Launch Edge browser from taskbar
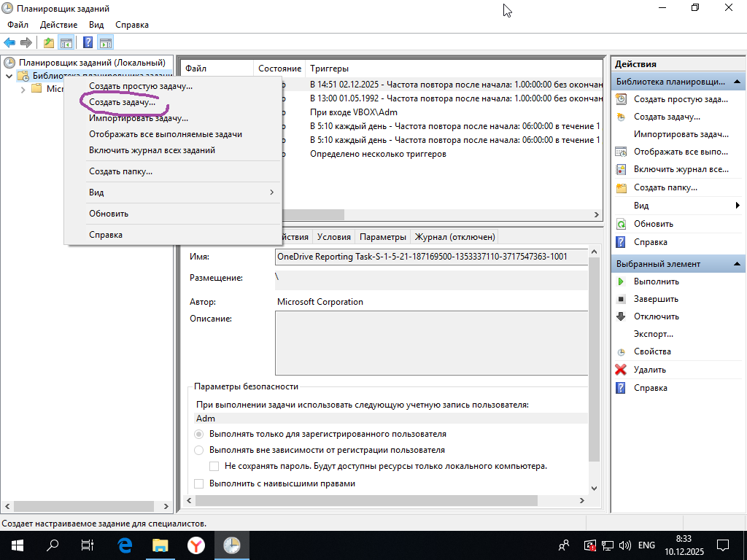 [x=124, y=545]
